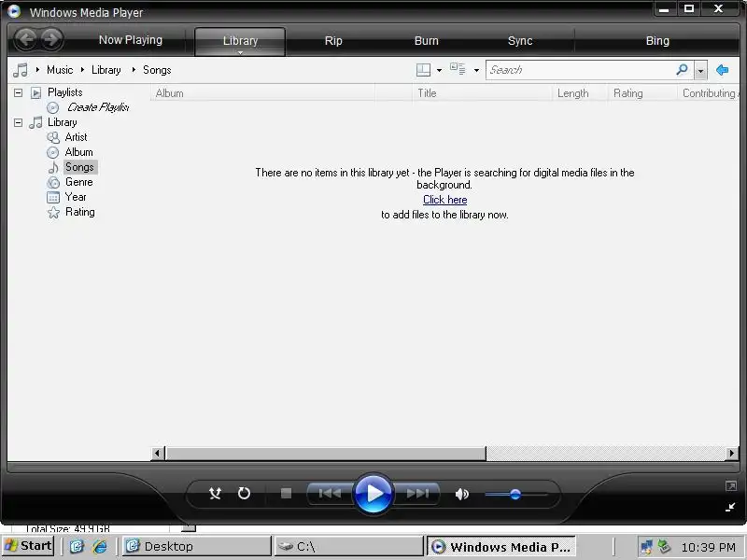Open the Library tab dropdown arrow
747x560 pixels.
coord(241,52)
